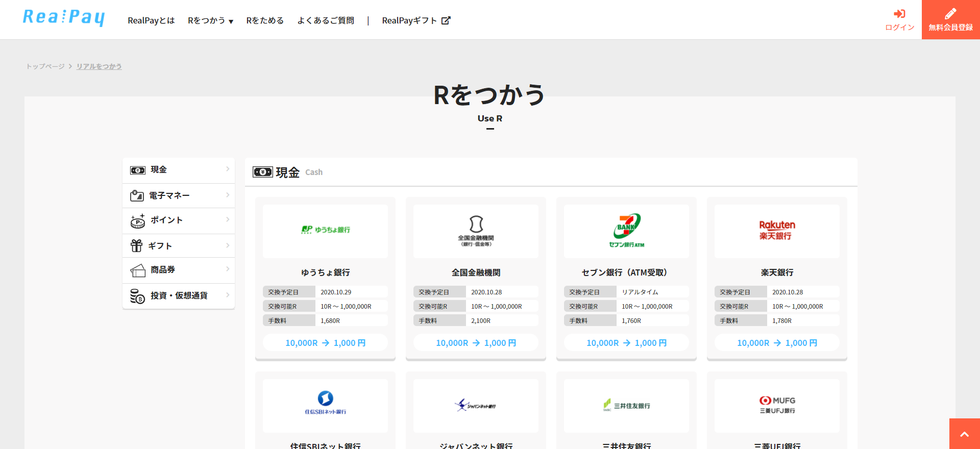Viewport: 980px width, 449px height.
Task: Click the chevron on the 電子マネー sidebar row
Action: 228,195
